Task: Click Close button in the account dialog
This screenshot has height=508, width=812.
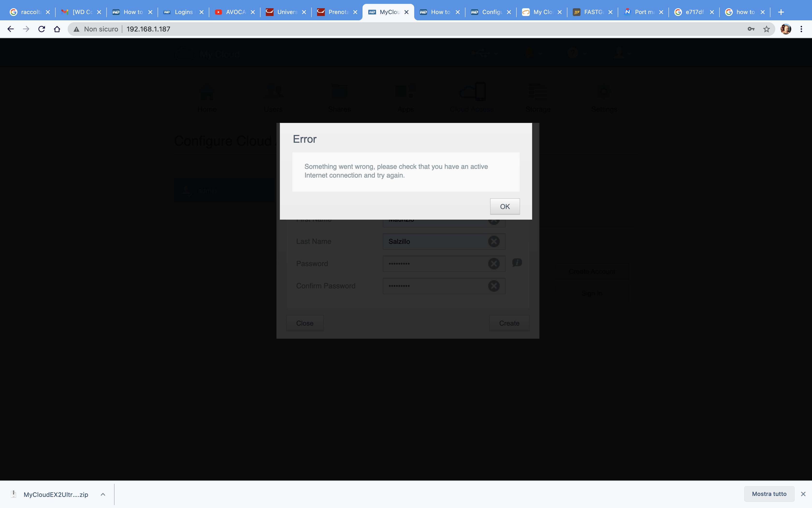Action: pyautogui.click(x=305, y=323)
